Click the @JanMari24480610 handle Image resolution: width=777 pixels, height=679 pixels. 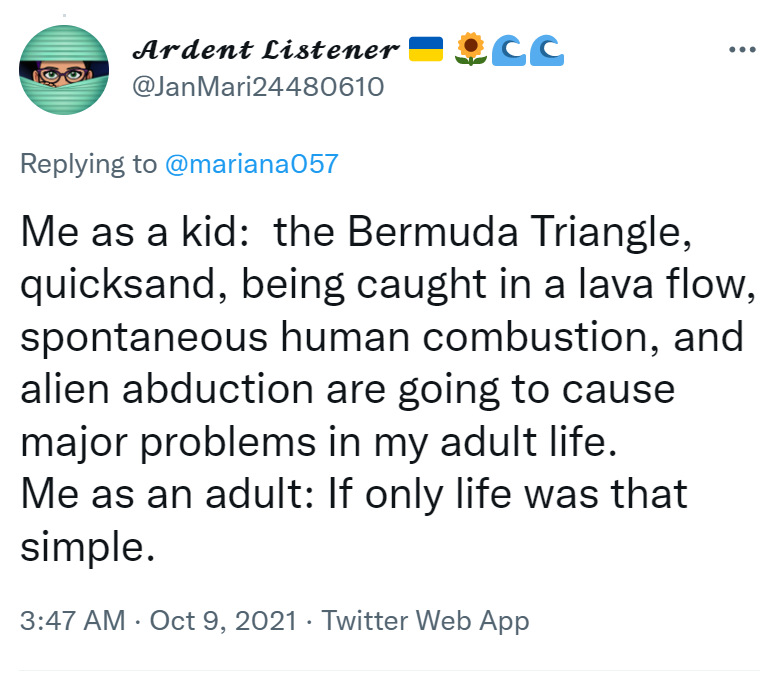click(x=258, y=87)
